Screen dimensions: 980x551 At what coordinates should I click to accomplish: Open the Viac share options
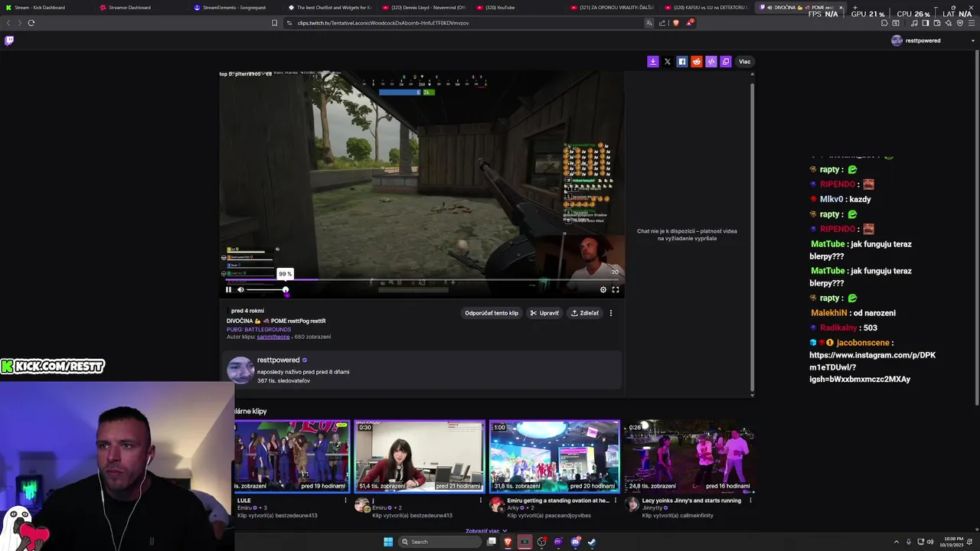click(x=744, y=61)
